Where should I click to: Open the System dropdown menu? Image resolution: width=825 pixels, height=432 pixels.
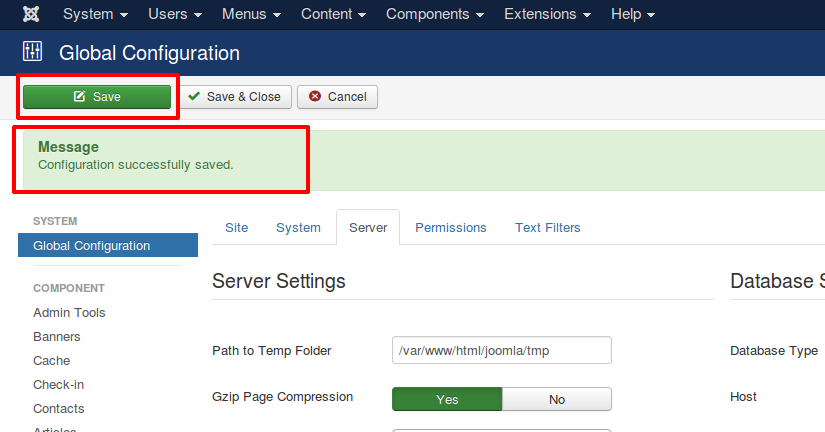point(95,15)
